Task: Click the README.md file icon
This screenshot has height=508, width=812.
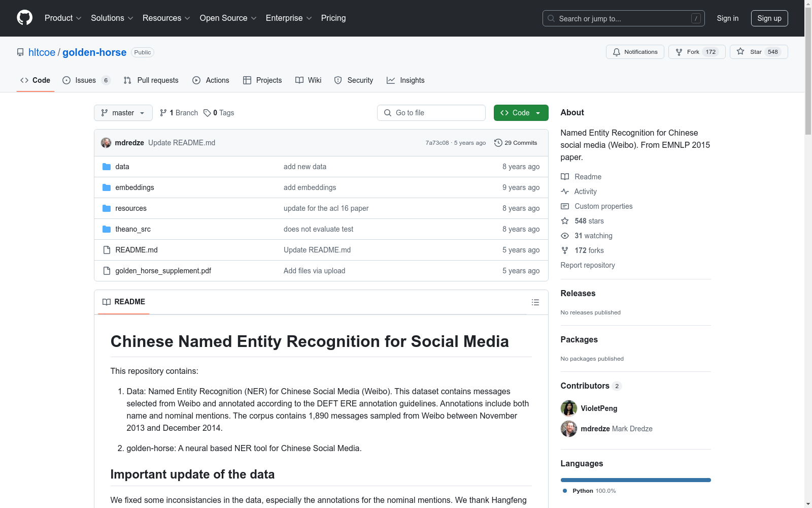Action: point(107,250)
